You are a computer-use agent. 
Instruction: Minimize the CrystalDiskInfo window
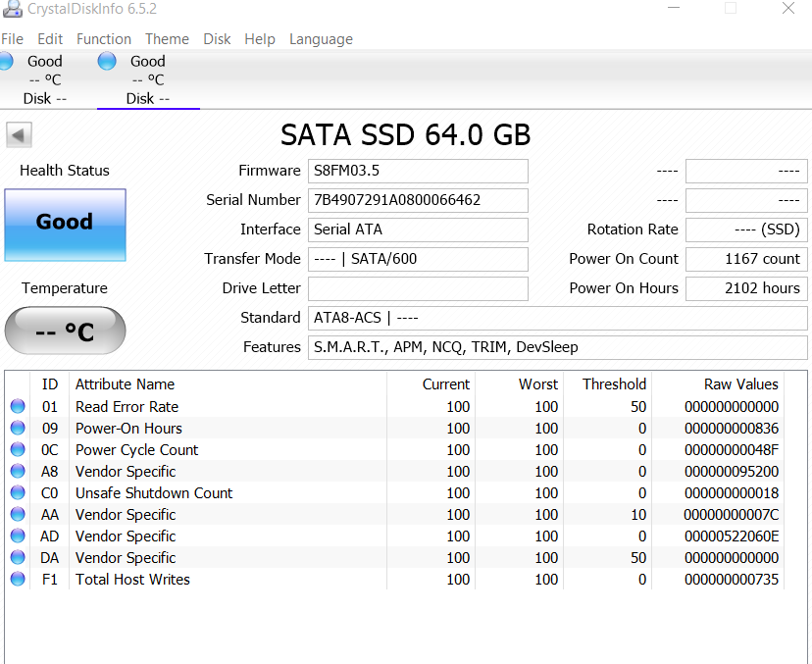[673, 8]
